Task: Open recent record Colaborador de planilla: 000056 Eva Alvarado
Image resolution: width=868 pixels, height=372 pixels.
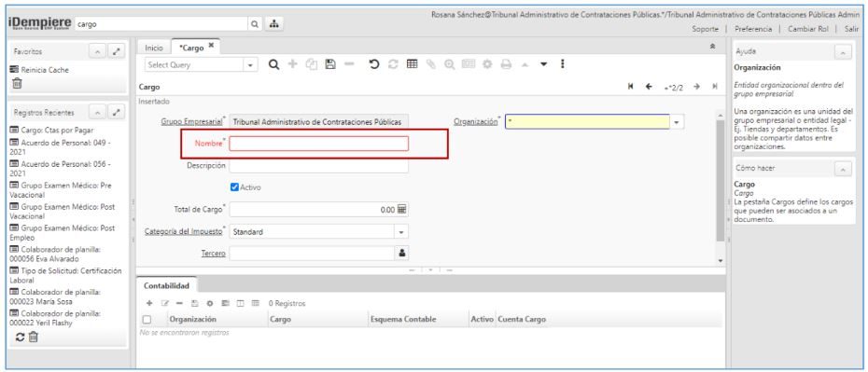Action: 55,254
